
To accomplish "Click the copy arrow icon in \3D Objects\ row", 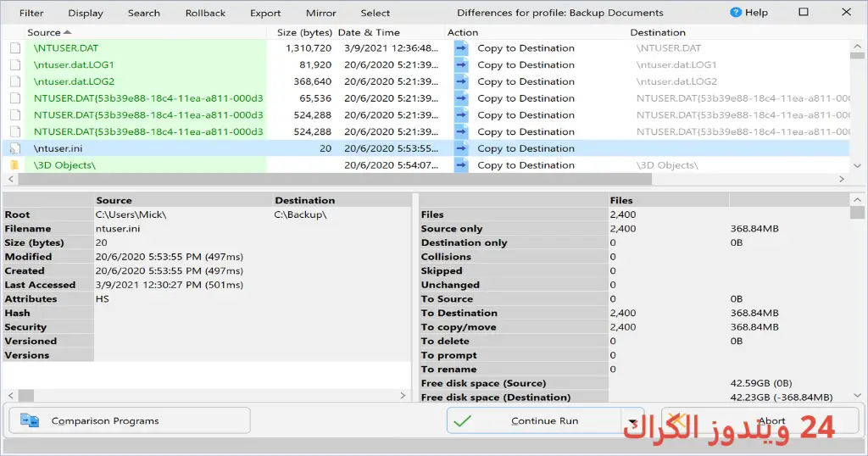I will [461, 165].
